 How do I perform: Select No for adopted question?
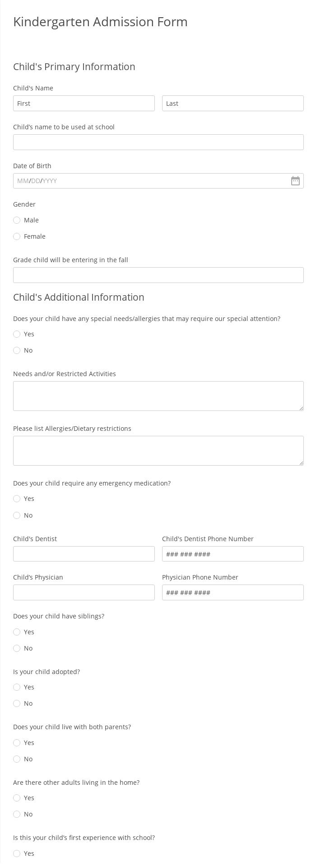pyautogui.click(x=17, y=703)
